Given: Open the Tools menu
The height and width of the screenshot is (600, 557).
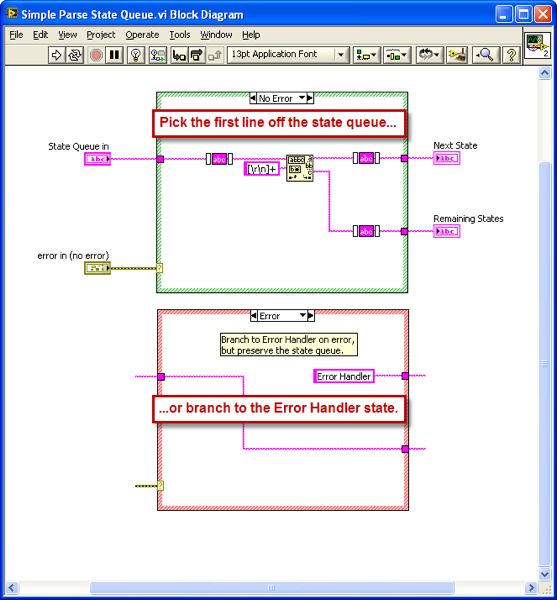Looking at the screenshot, I should point(180,35).
